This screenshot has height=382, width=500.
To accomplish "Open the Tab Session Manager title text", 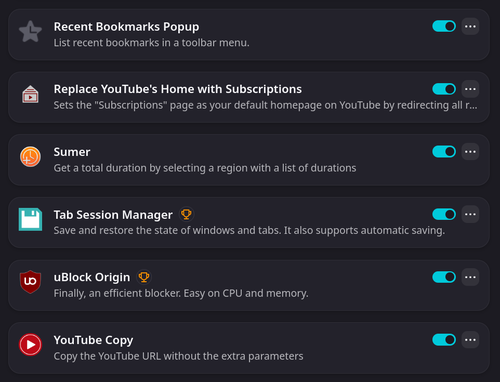I will point(113,215).
